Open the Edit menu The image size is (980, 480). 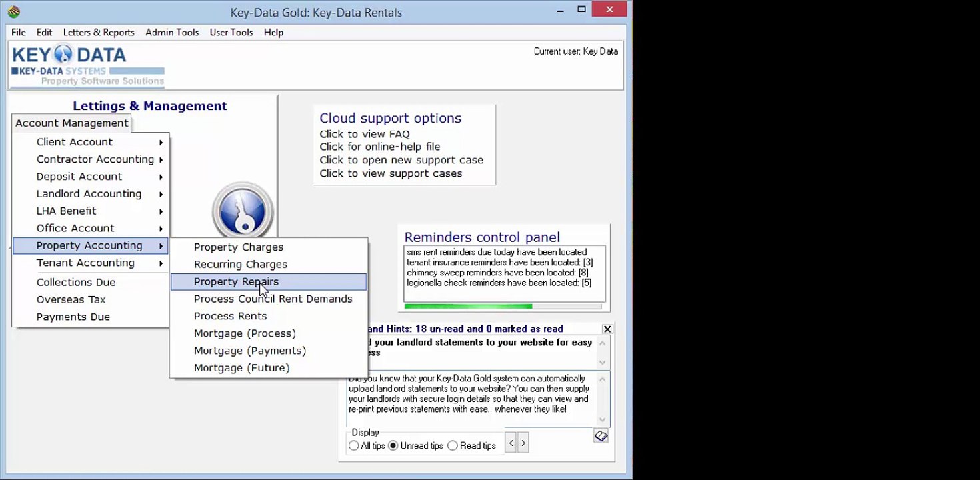pos(44,33)
